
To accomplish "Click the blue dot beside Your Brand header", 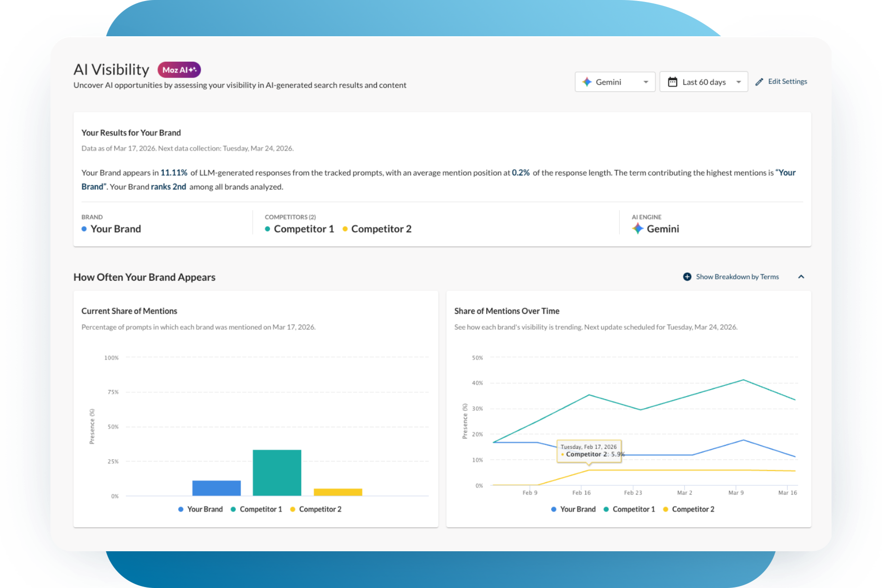I will (84, 229).
